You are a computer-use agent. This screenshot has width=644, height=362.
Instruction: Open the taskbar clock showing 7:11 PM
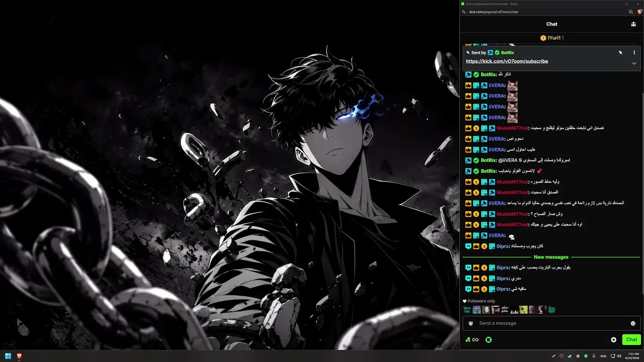point(631,356)
